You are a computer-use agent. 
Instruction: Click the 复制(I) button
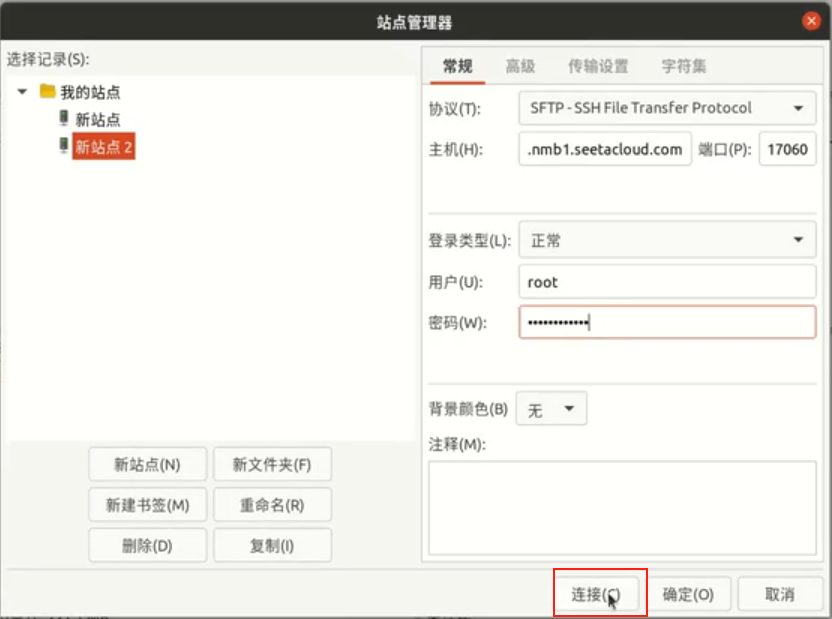(x=272, y=545)
